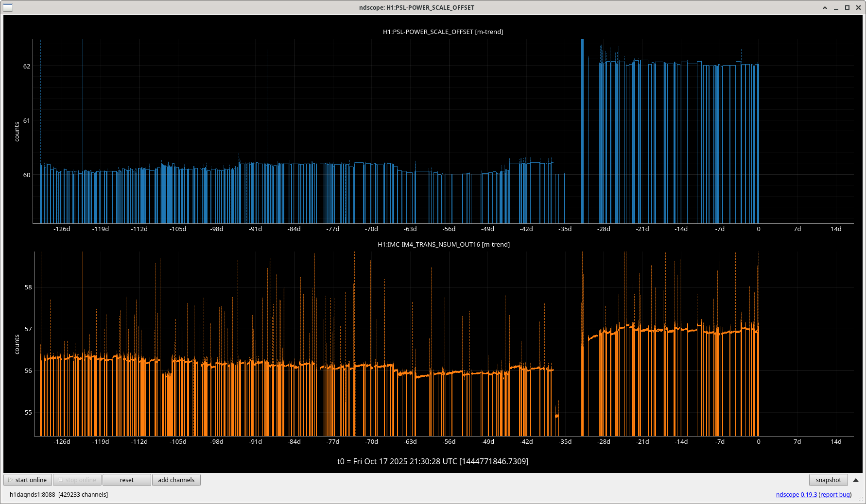Viewport: 866px width, 504px height.
Task: Roll up window using title bar up-arrow
Action: click(825, 8)
